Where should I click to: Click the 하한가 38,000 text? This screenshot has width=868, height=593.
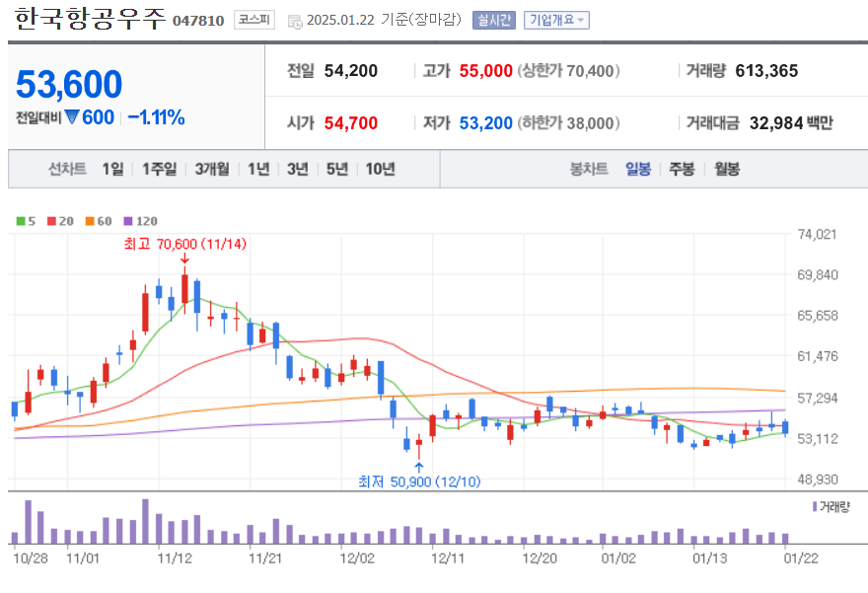568,123
